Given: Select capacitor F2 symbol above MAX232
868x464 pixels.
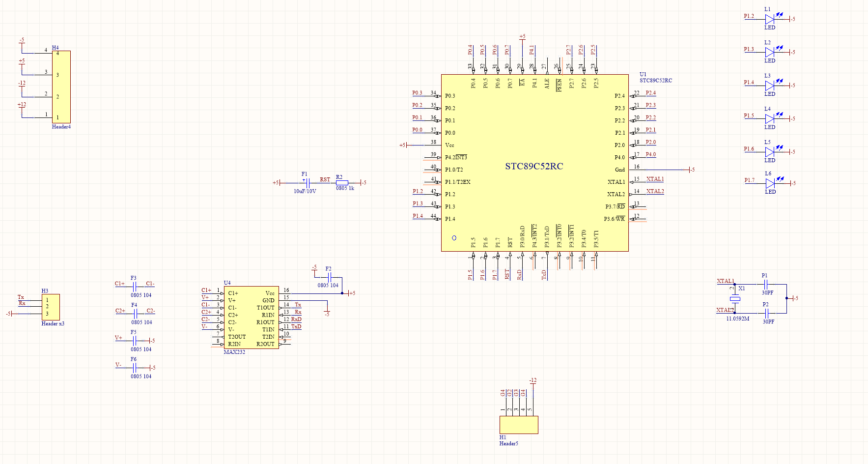Looking at the screenshot, I should pos(330,278).
